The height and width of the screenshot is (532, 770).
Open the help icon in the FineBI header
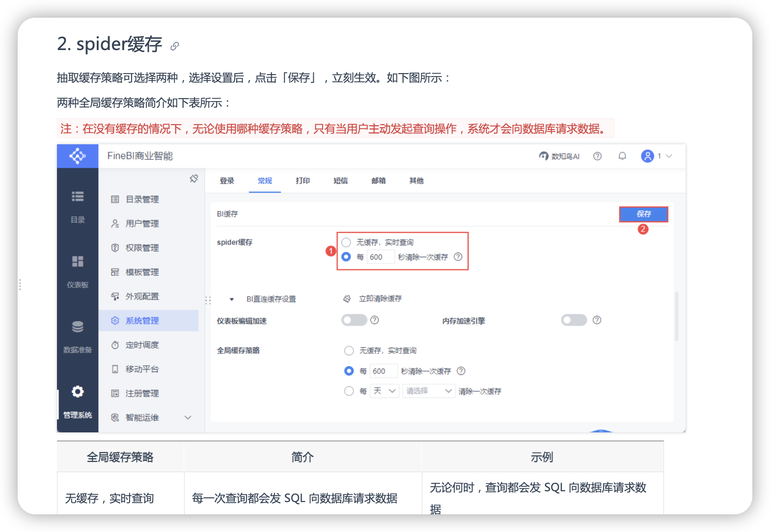tap(597, 156)
